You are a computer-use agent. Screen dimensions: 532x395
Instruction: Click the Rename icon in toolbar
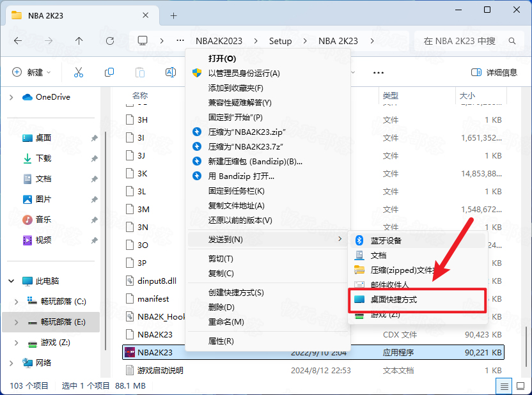[170, 72]
